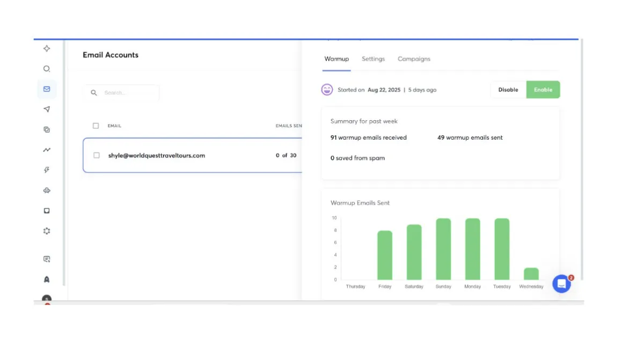Open the sparkle Copilot icon in sidebar
Image resolution: width=644 pixels, height=353 pixels.
point(47,48)
